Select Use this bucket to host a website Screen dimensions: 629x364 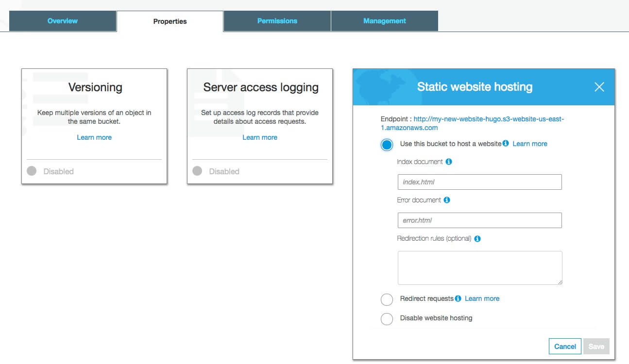tap(387, 145)
